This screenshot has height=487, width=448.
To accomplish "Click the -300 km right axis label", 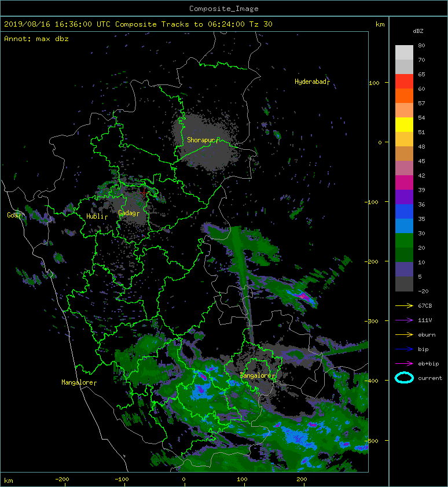I will [373, 321].
